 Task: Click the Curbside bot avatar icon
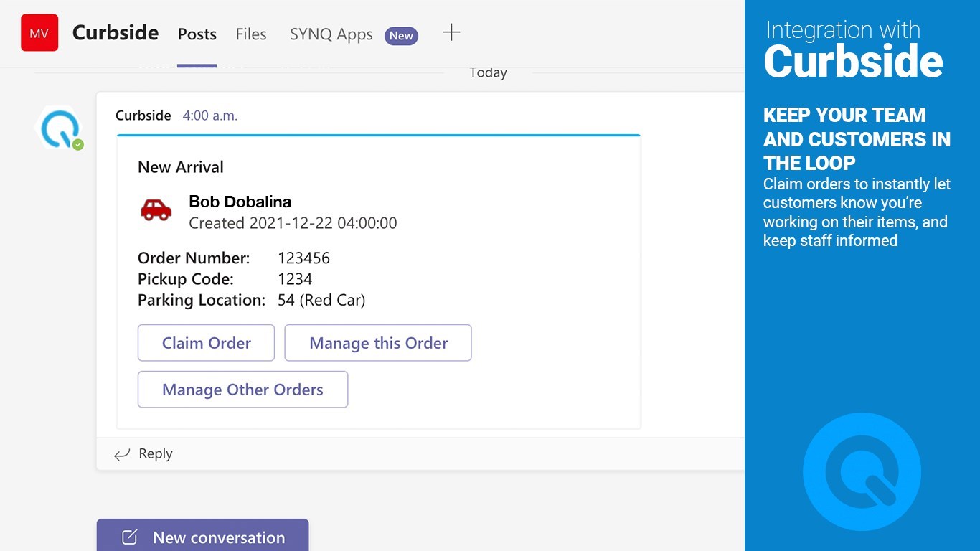pyautogui.click(x=59, y=128)
